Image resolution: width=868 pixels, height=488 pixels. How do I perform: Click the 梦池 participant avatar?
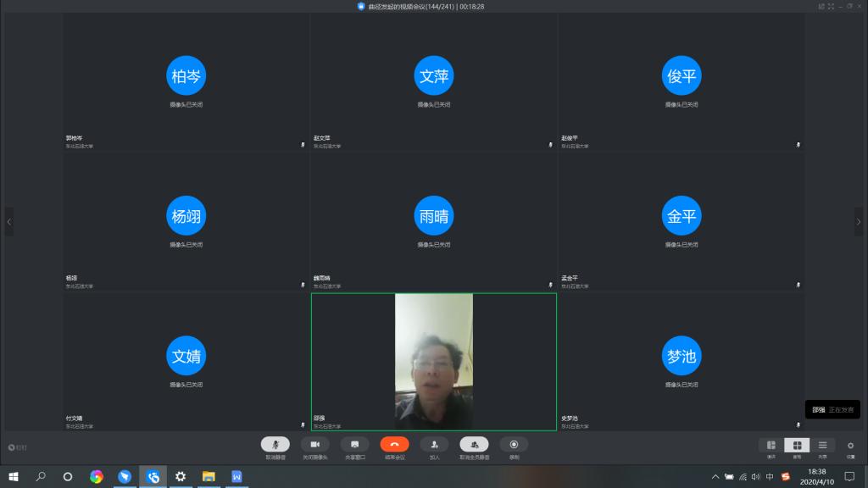(x=682, y=357)
